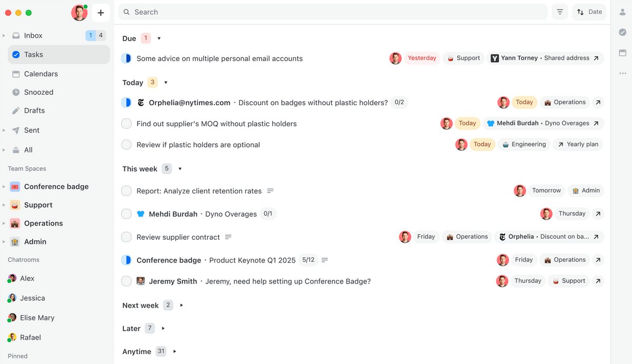Open the Orphelia Discount on badges linked thread
The width and height of the screenshot is (632, 364).
[x=549, y=237]
